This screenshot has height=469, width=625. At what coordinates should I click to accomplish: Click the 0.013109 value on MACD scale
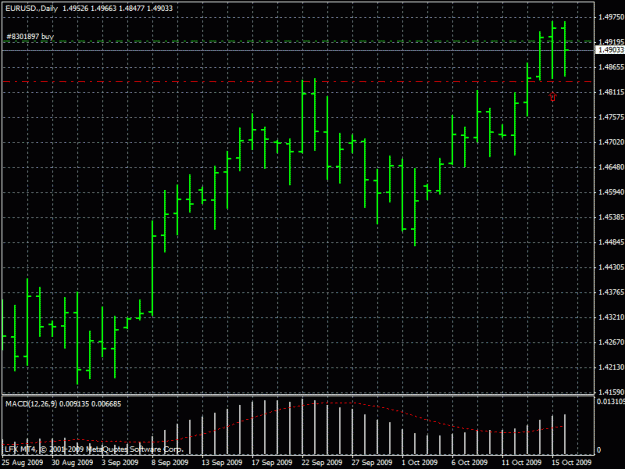(611, 401)
